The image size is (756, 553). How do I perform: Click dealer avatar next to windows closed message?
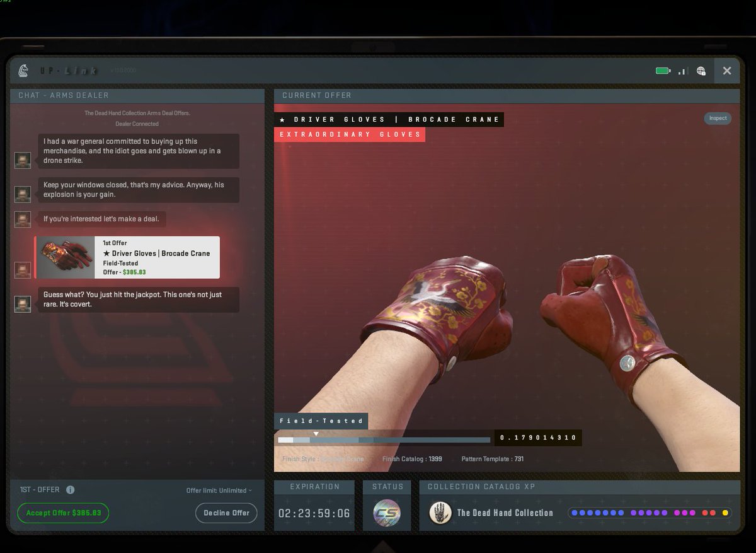[23, 194]
